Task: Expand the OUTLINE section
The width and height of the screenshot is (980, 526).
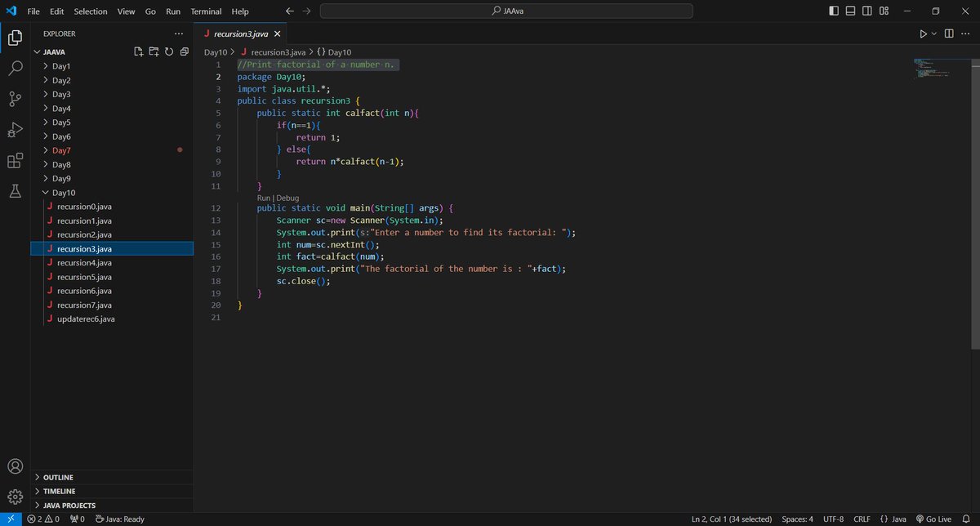Action: [112, 477]
